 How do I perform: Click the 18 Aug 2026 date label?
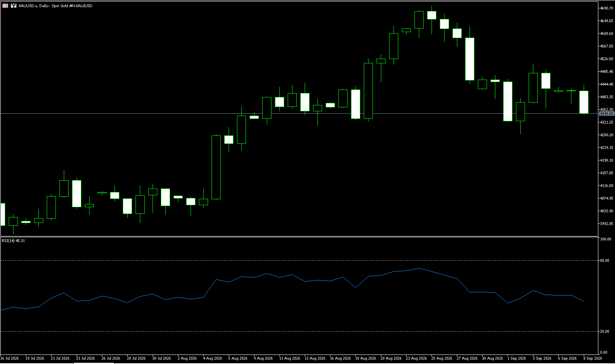point(366,358)
